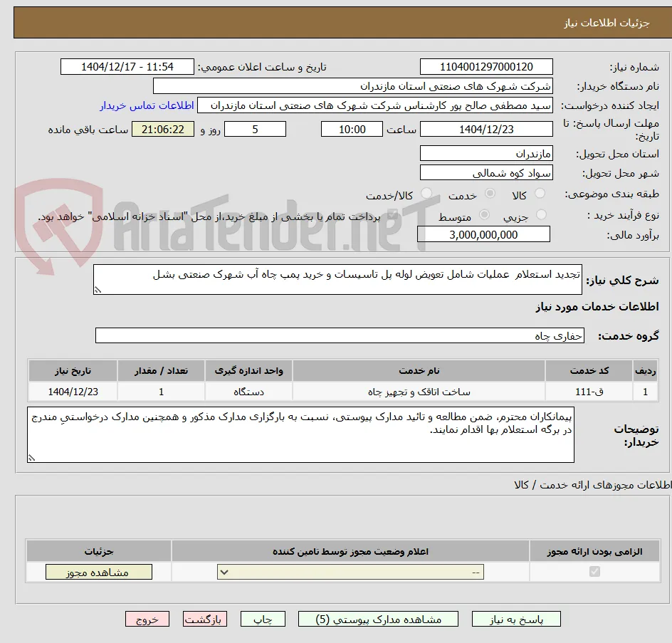Click the خروج exit button
Image resolution: width=672 pixels, height=643 pixels.
[147, 619]
